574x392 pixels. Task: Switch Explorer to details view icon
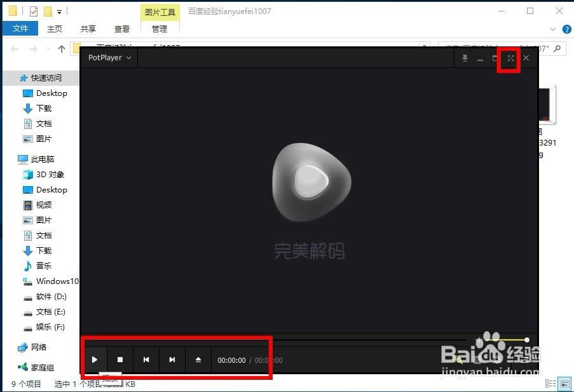(551, 384)
